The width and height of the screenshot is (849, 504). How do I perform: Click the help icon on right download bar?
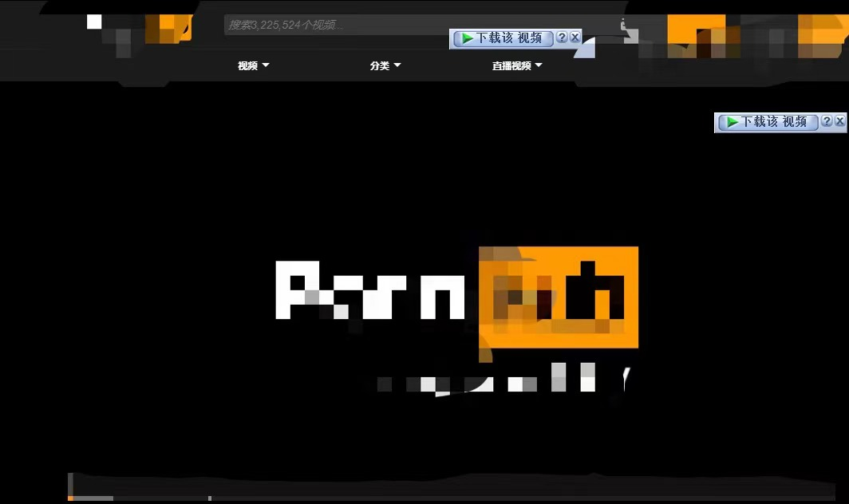[827, 120]
